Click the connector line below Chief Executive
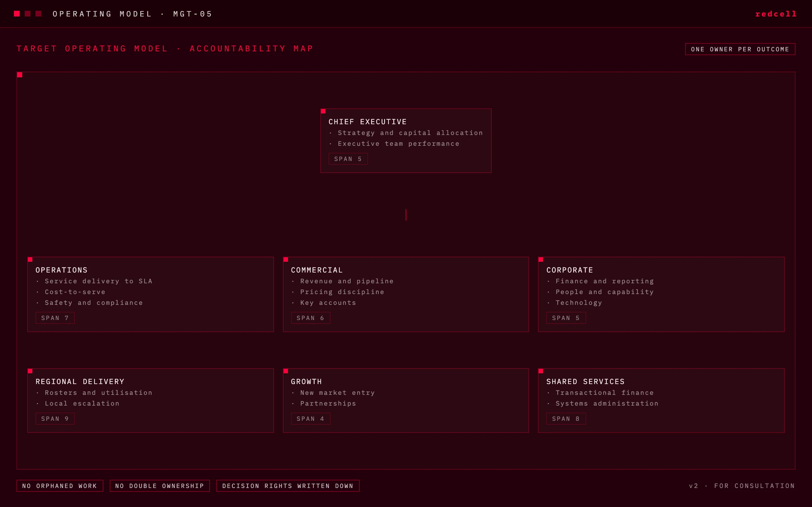The image size is (812, 507). (406, 215)
